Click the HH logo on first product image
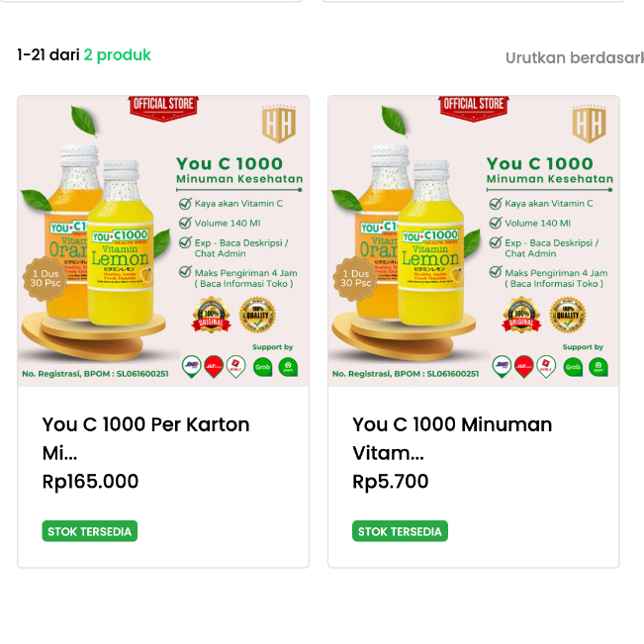The width and height of the screenshot is (644, 644). (278, 126)
